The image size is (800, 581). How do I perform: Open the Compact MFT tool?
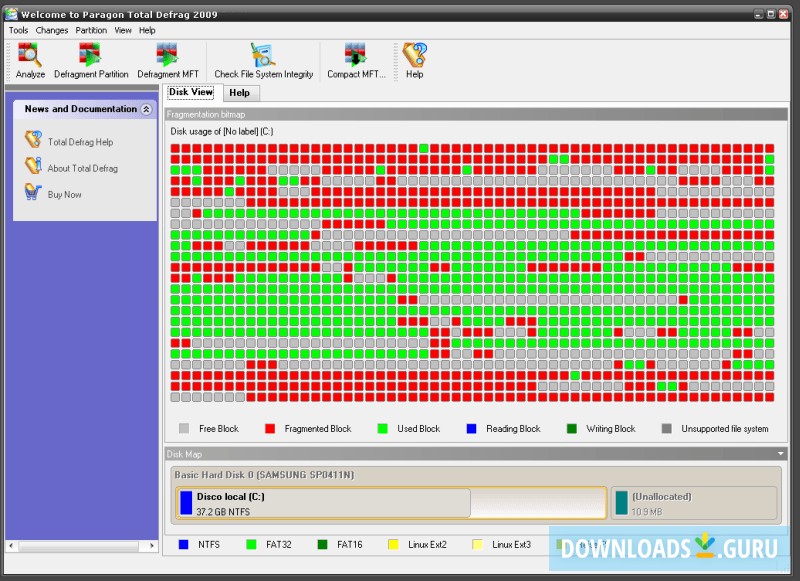click(x=356, y=61)
